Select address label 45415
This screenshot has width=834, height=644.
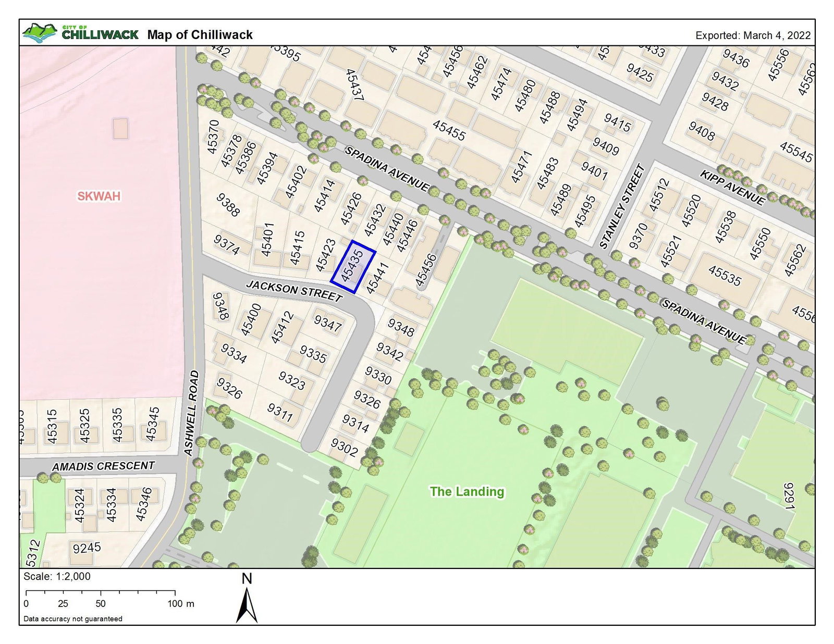tap(297, 248)
